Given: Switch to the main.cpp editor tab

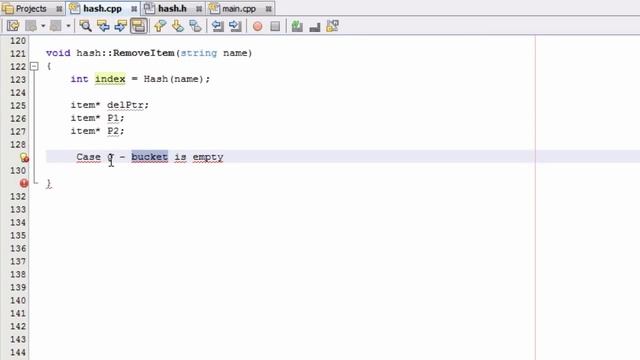Looking at the screenshot, I should point(239,9).
